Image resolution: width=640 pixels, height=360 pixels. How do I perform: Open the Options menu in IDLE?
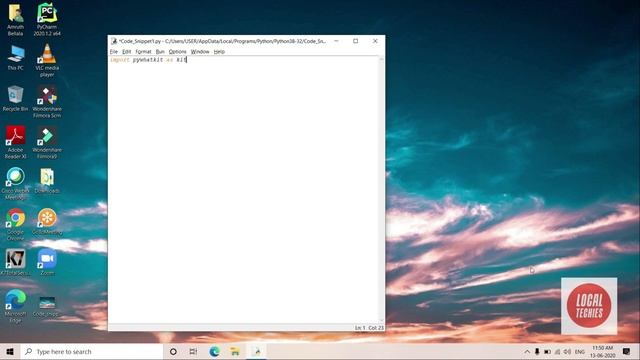(178, 52)
